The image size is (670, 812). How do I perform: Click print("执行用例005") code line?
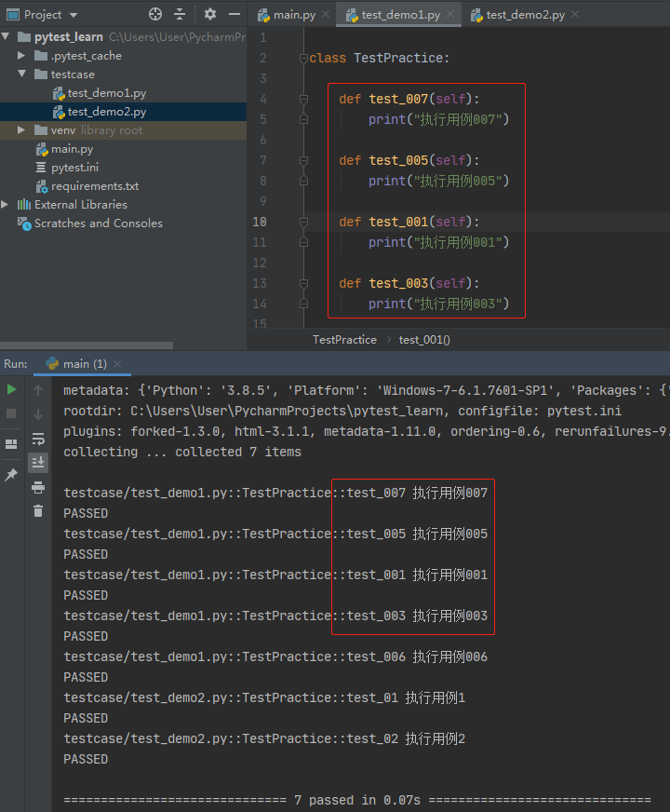pyautogui.click(x=438, y=181)
